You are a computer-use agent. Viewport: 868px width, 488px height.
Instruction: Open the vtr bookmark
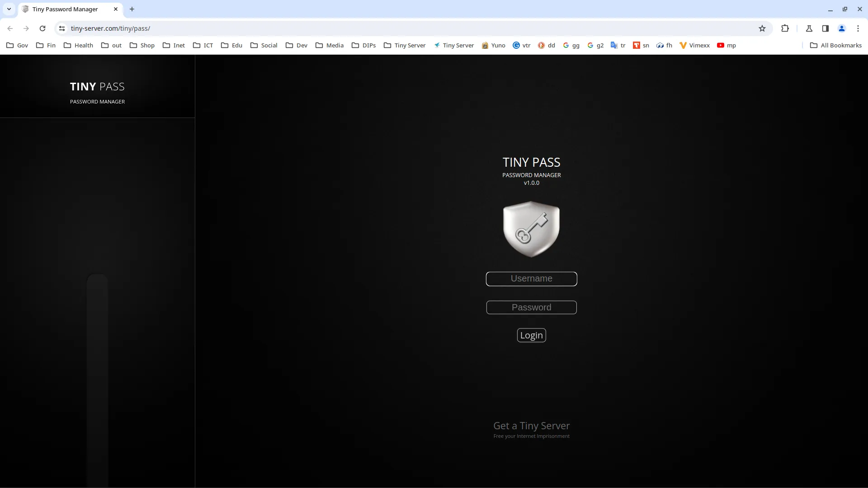click(521, 45)
